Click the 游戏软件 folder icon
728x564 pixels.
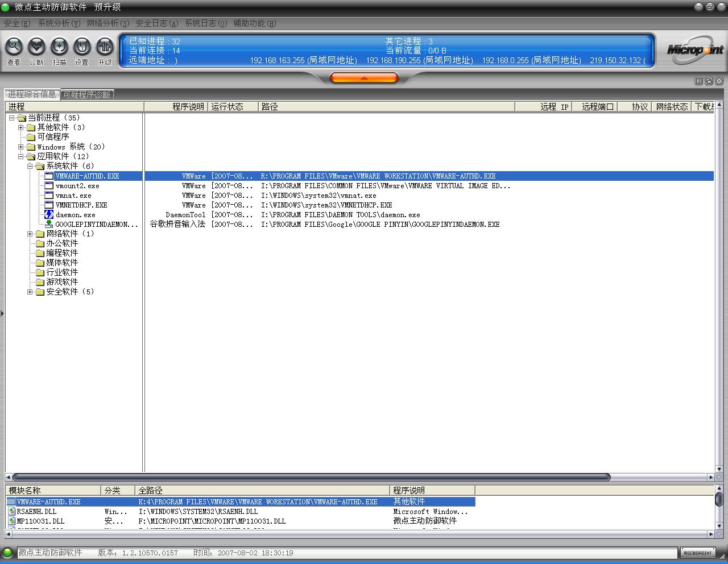click(x=40, y=282)
